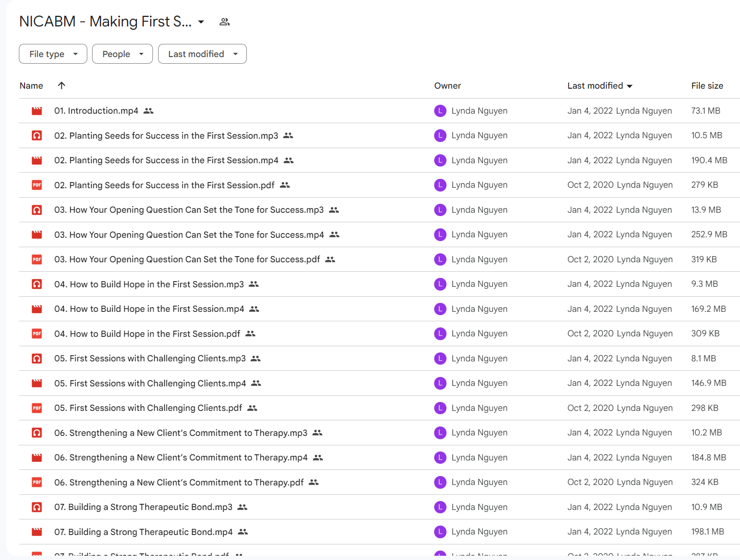Select 04. How to Build Hope in the First Session.mp3

[x=149, y=284]
